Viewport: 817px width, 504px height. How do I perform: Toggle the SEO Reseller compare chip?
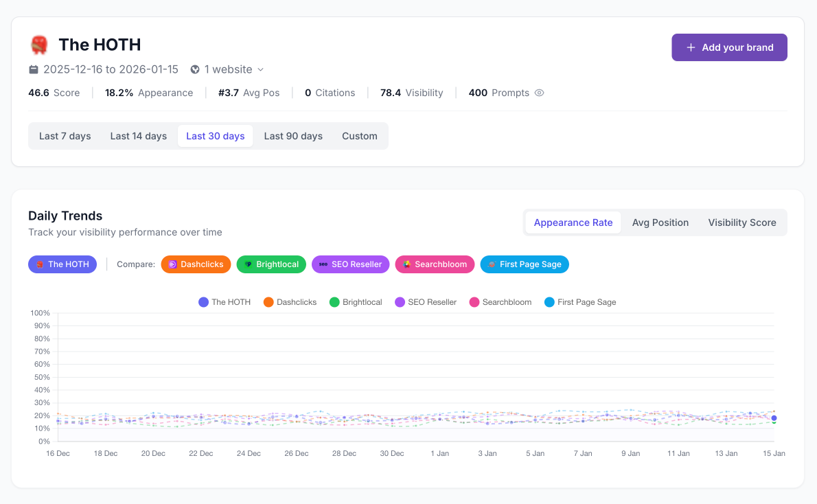coord(350,264)
